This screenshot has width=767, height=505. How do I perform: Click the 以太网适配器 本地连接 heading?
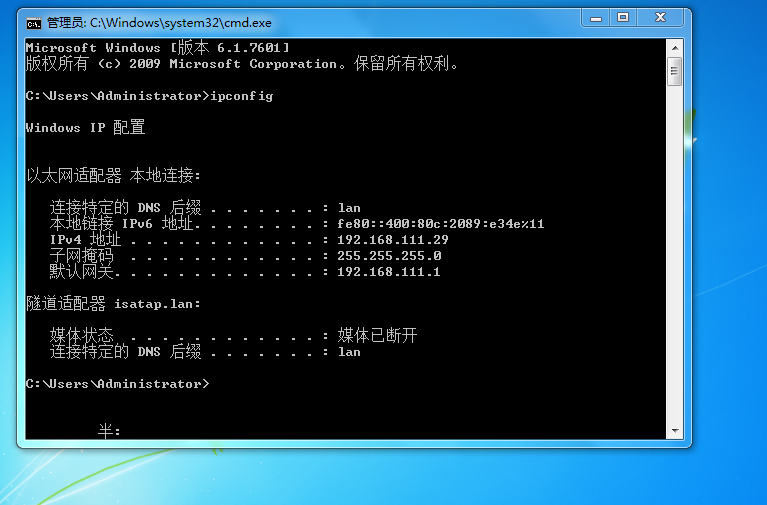point(113,175)
